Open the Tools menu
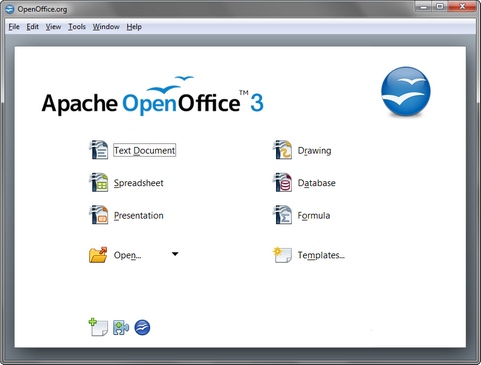The image size is (481, 365). click(77, 27)
